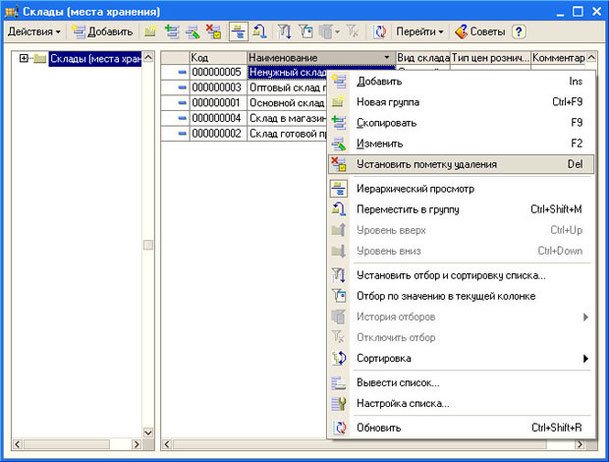Select 'Вывести список...' in the context menu
Image resolution: width=609 pixels, height=462 pixels.
pos(398,382)
